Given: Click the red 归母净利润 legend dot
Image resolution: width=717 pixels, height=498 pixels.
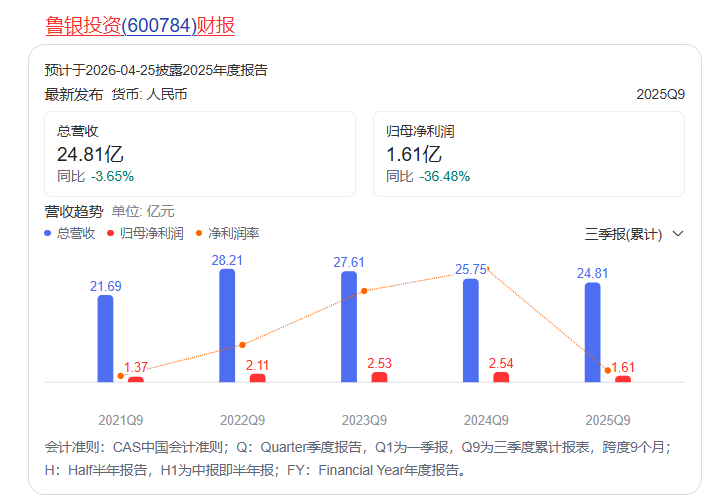Looking at the screenshot, I should [x=111, y=233].
